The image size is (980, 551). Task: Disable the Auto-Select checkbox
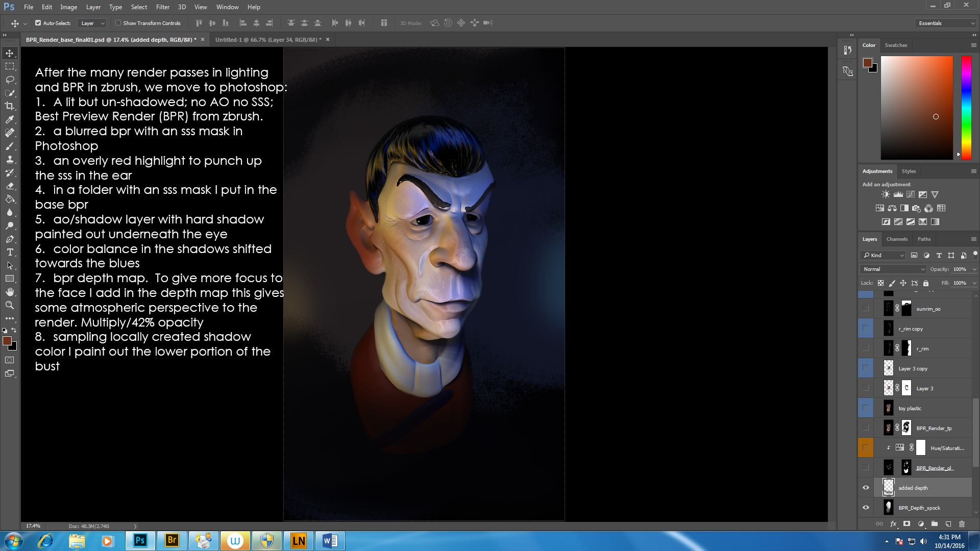tap(38, 23)
